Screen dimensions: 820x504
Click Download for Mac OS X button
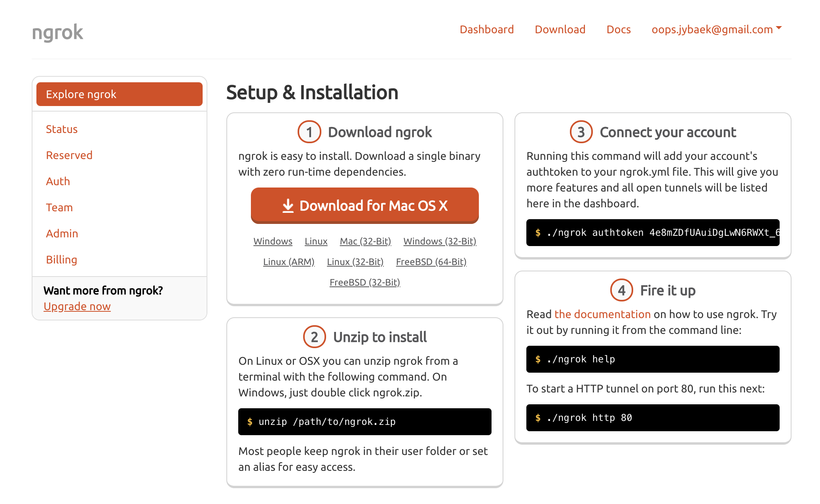coord(365,206)
